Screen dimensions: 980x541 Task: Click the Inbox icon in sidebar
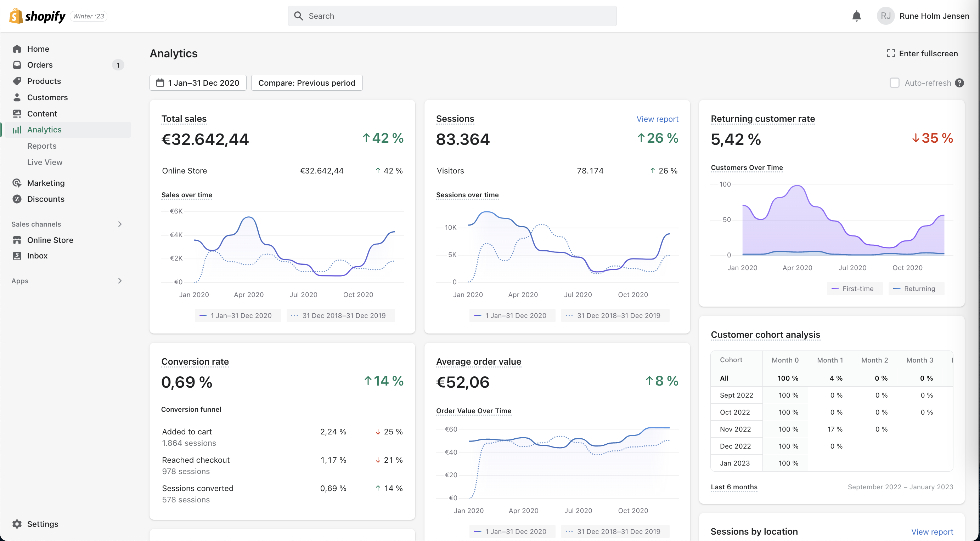point(17,256)
